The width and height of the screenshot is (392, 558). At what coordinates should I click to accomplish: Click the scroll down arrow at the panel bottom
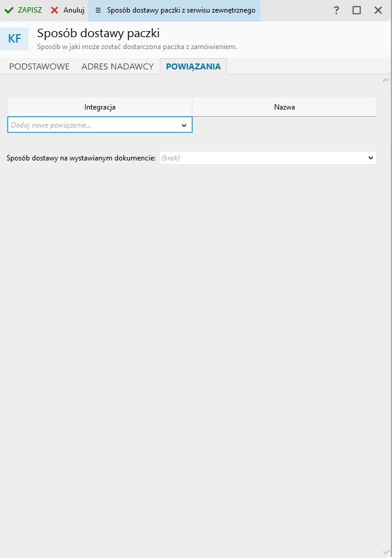coord(385,551)
